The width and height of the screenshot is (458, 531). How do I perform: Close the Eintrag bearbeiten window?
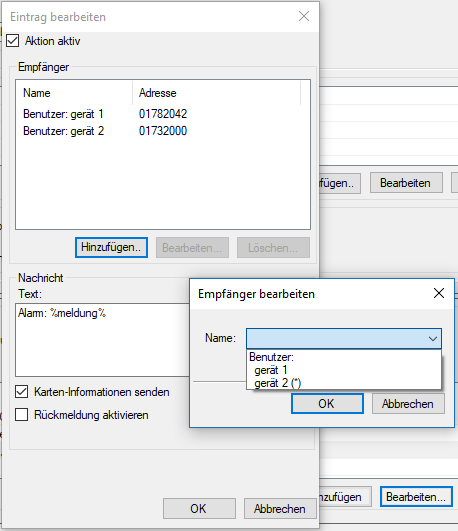point(304,16)
